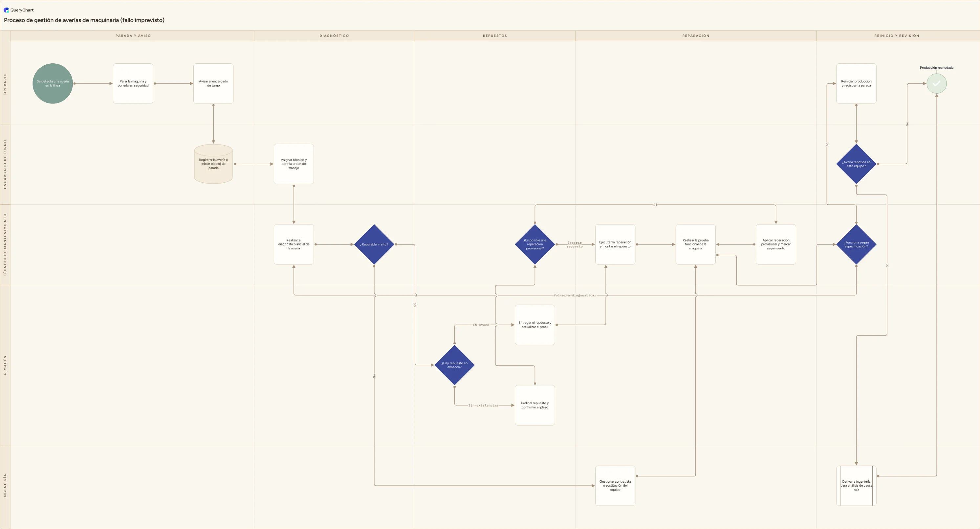Image resolution: width=980 pixels, height=529 pixels.
Task: Click the 'REPARACIÓN' column header
Action: (695, 36)
